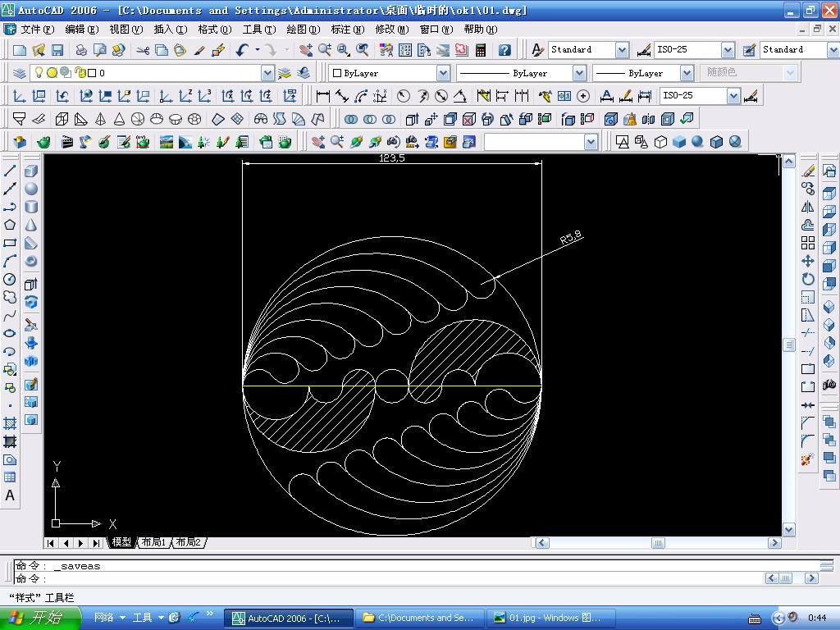Open the ByLayer color dropdown
Viewport: 840px width, 630px height.
[x=443, y=73]
